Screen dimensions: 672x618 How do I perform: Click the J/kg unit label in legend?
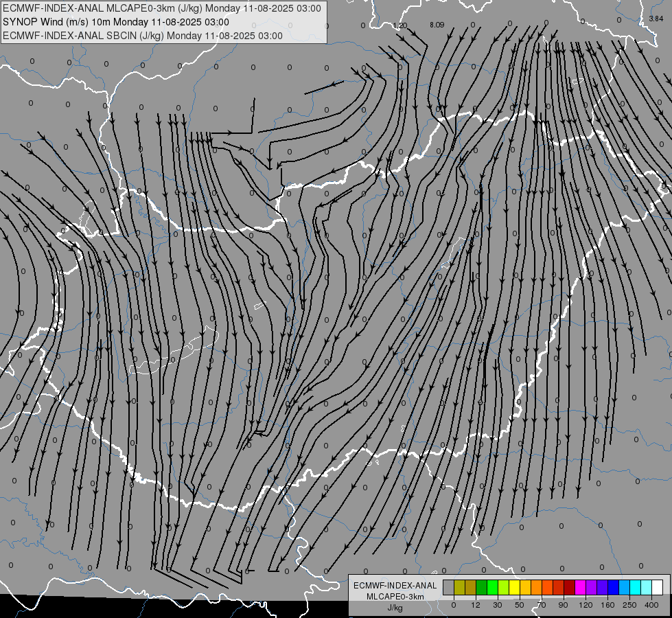(395, 608)
